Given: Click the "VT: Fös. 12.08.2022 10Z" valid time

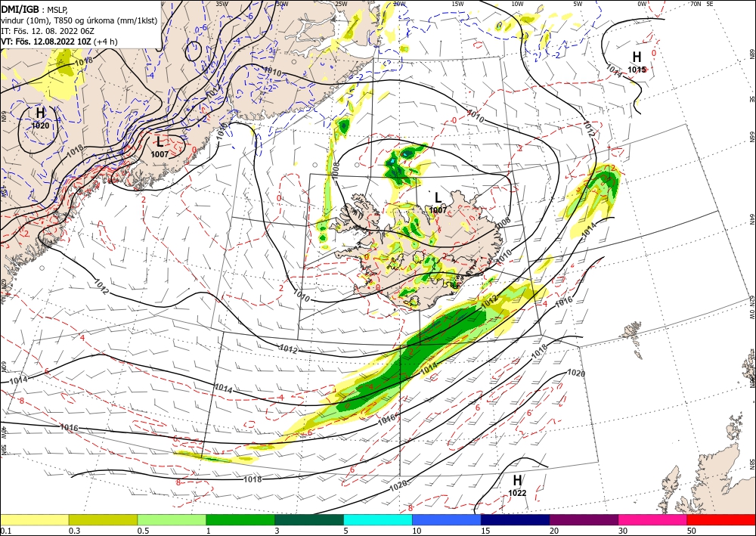Looking at the screenshot, I should pyautogui.click(x=46, y=42).
